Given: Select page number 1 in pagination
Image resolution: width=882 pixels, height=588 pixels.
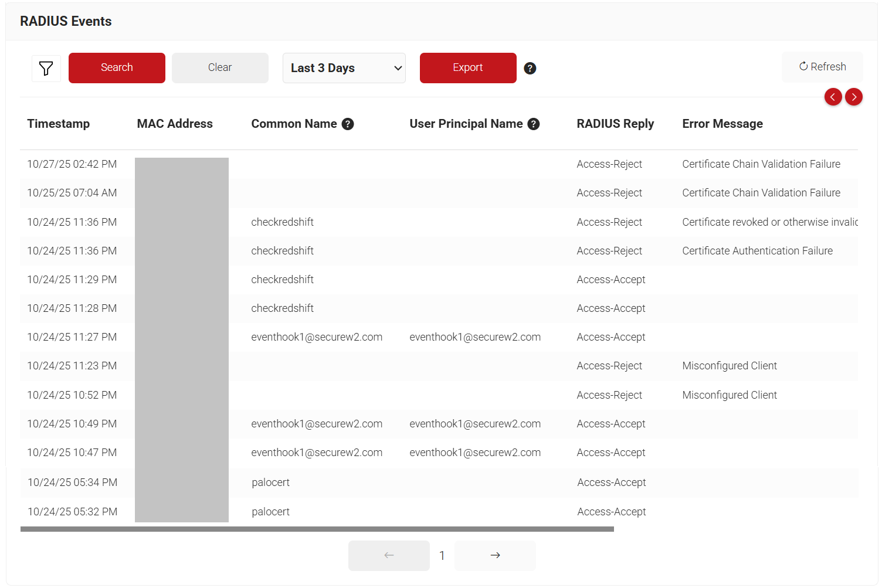Looking at the screenshot, I should (x=442, y=555).
